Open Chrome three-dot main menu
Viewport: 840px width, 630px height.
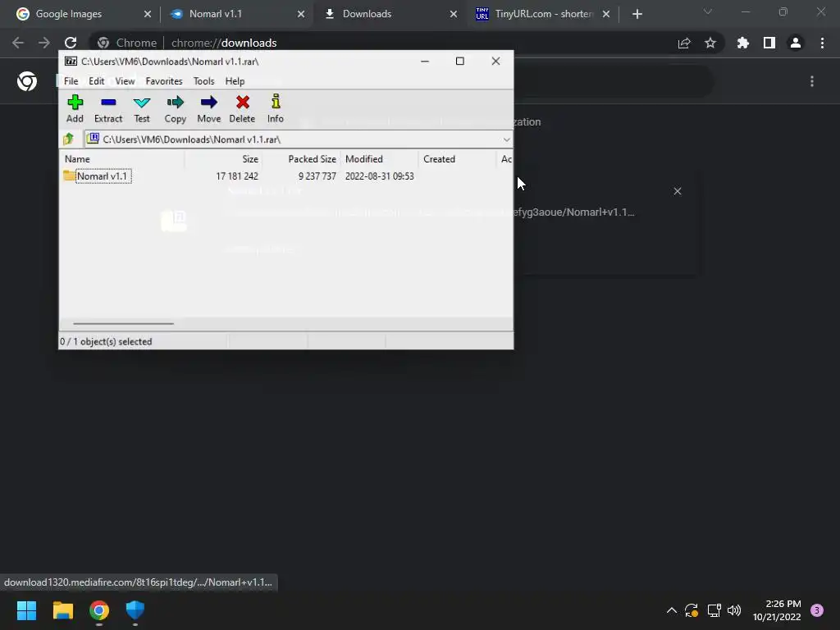click(822, 43)
